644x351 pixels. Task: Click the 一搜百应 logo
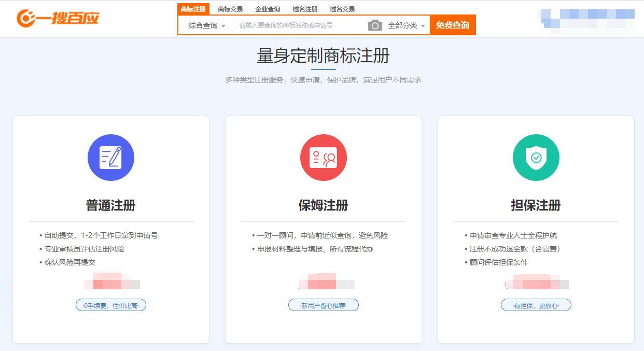point(57,18)
